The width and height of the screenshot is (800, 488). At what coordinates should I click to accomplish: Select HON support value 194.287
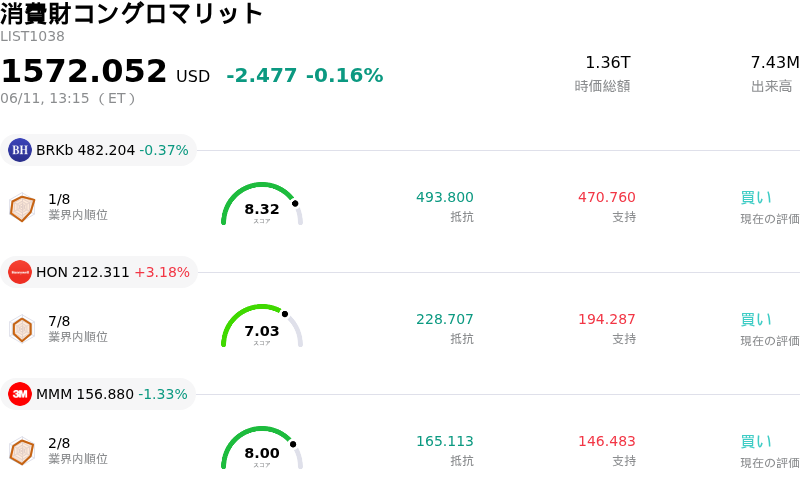tap(607, 319)
